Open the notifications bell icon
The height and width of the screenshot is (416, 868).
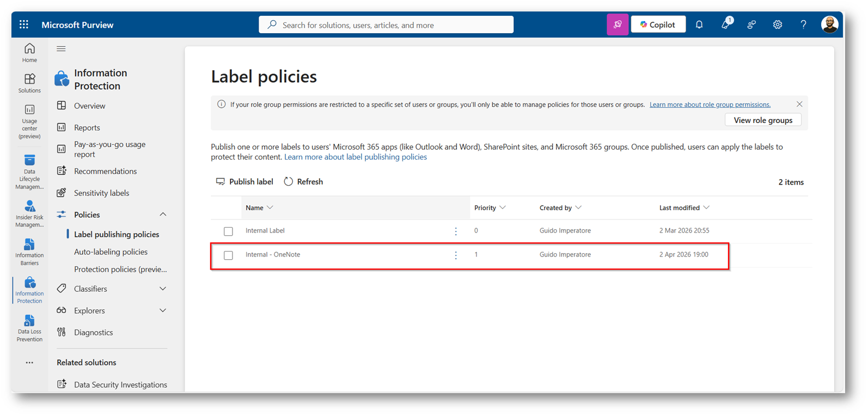699,25
